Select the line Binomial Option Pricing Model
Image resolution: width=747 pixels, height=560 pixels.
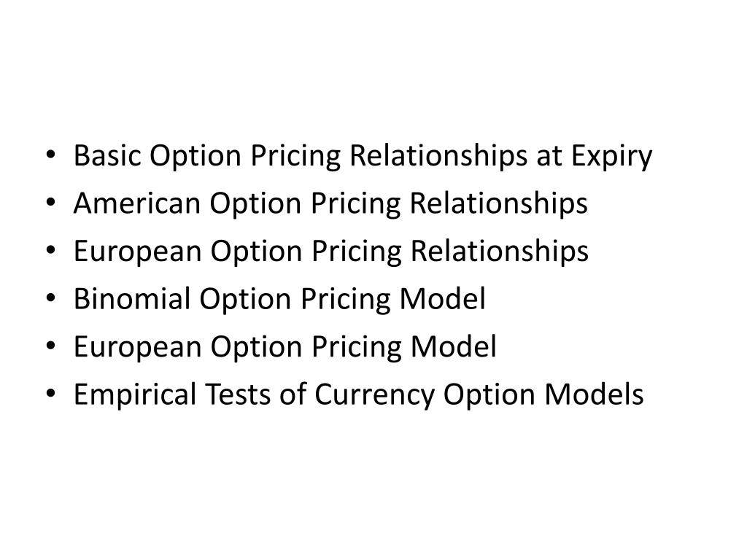click(x=279, y=300)
